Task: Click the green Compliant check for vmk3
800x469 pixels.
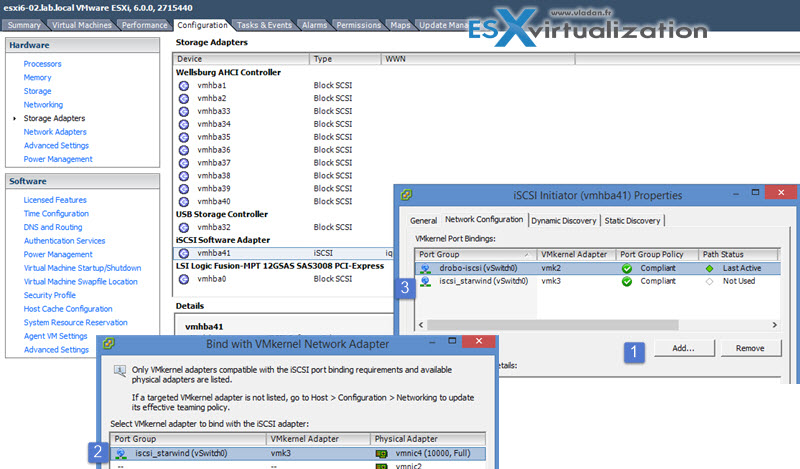Action: pyautogui.click(x=627, y=282)
